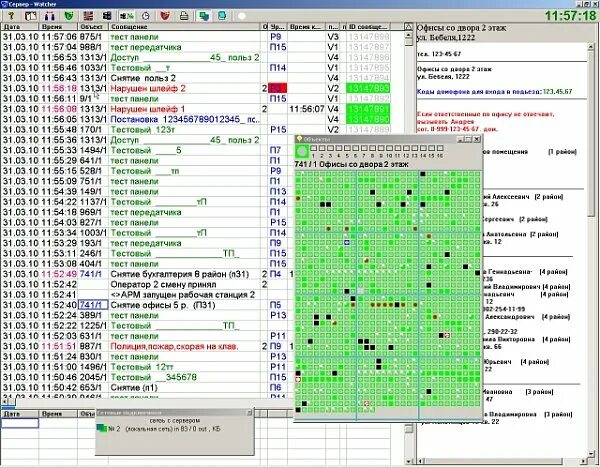Tick checkbox 11 in the Объекты window
600x468 pixels.
click(398, 148)
